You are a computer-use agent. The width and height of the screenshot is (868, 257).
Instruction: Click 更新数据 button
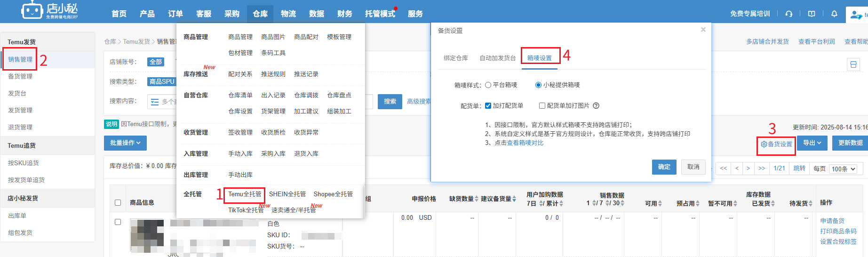851,143
